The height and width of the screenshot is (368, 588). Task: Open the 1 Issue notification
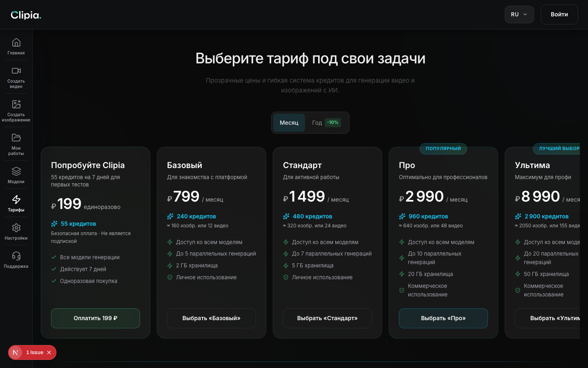tap(35, 352)
